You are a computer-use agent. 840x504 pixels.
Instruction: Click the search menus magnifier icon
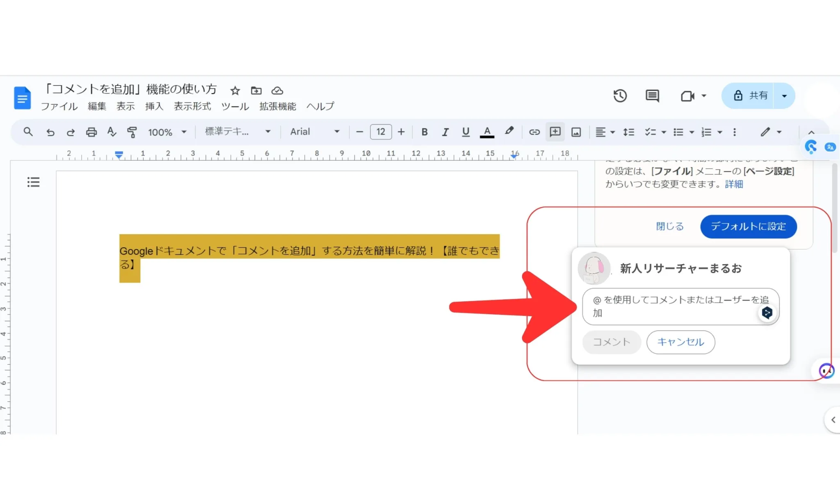(x=28, y=132)
